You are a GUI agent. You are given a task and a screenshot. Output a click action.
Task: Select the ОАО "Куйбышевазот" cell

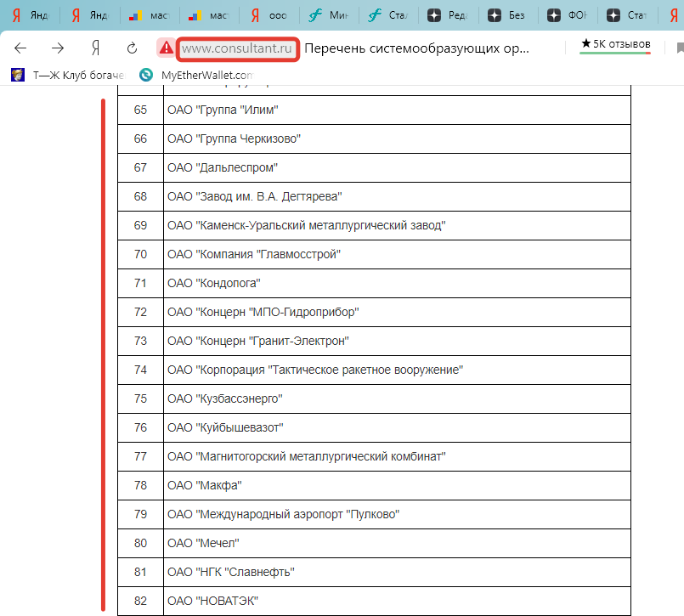(397, 427)
